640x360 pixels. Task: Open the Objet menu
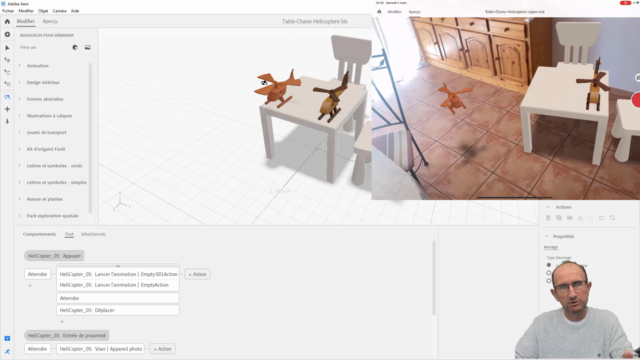coord(43,11)
